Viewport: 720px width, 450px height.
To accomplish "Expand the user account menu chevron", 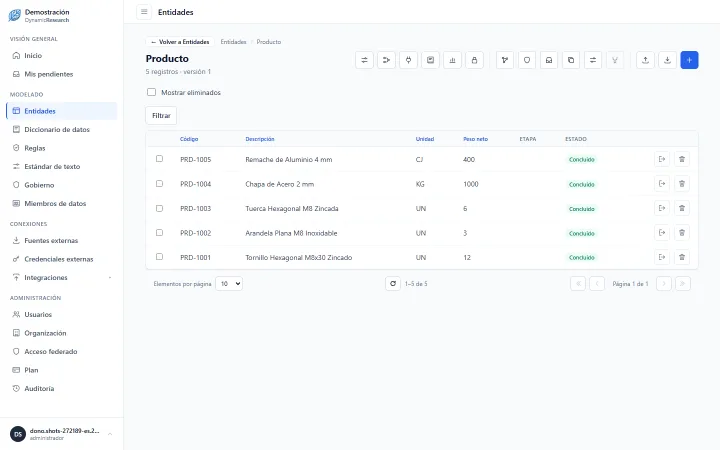I will click(x=110, y=434).
